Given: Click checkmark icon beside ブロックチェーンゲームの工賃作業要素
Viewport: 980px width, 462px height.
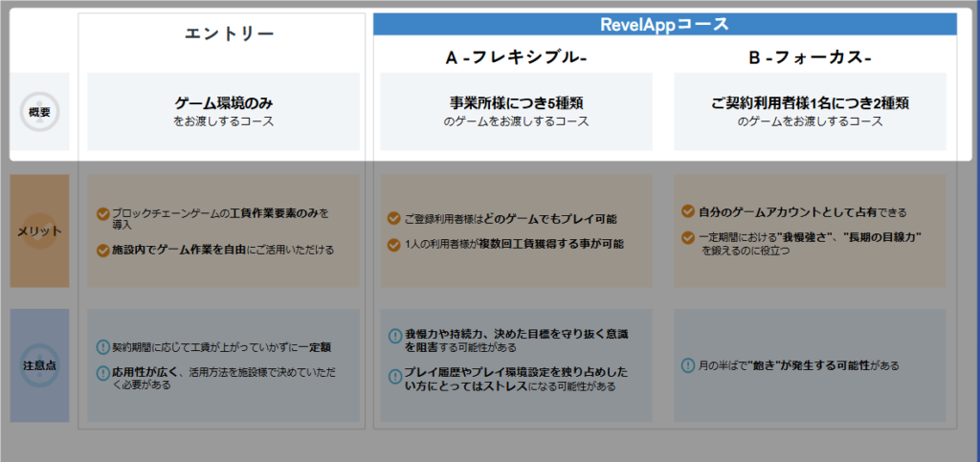Looking at the screenshot, I should coord(103,213).
